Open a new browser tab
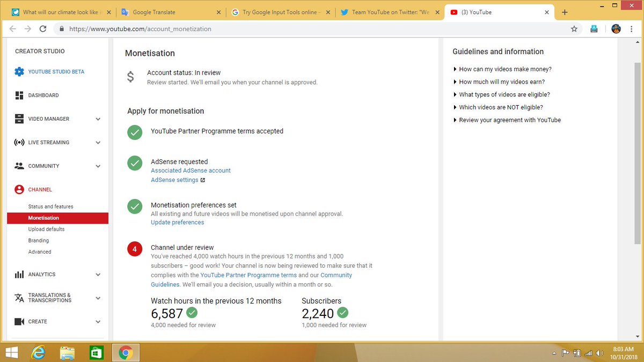Image resolution: width=644 pixels, height=362 pixels. tap(565, 12)
